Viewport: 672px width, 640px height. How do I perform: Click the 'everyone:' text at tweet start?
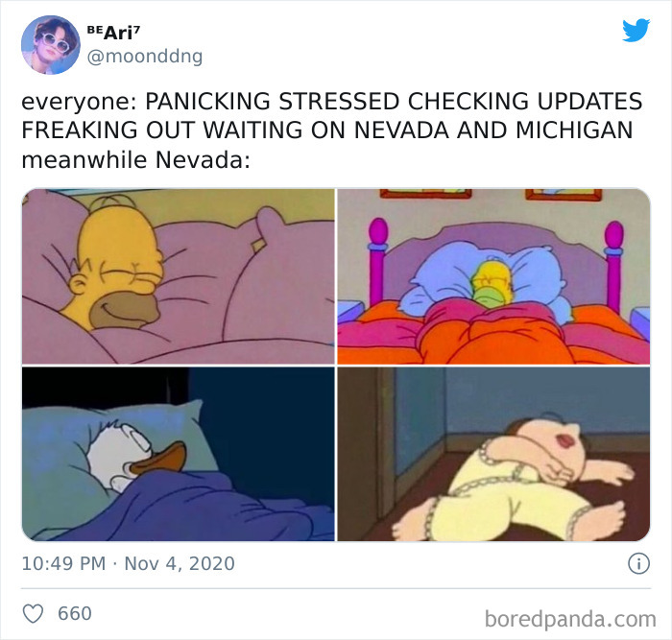tap(79, 102)
